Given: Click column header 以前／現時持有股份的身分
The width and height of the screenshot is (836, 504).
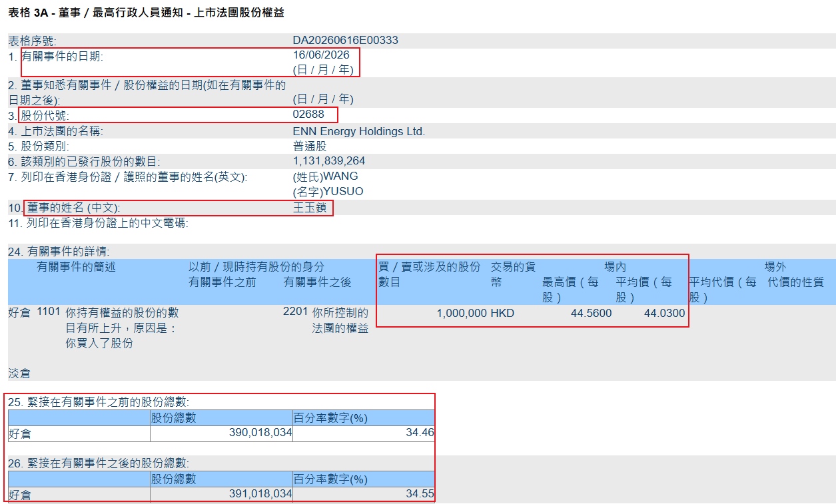Looking at the screenshot, I should coord(256,266).
